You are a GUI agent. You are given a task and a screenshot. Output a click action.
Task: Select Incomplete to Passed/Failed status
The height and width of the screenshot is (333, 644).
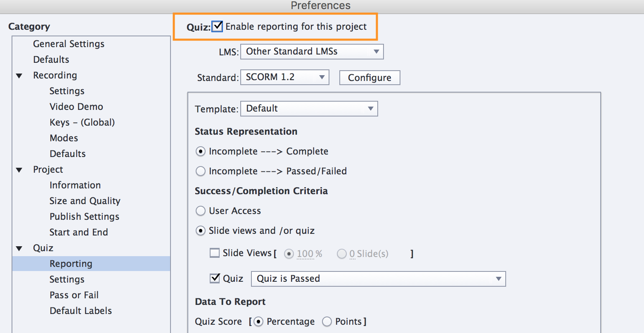[201, 171]
